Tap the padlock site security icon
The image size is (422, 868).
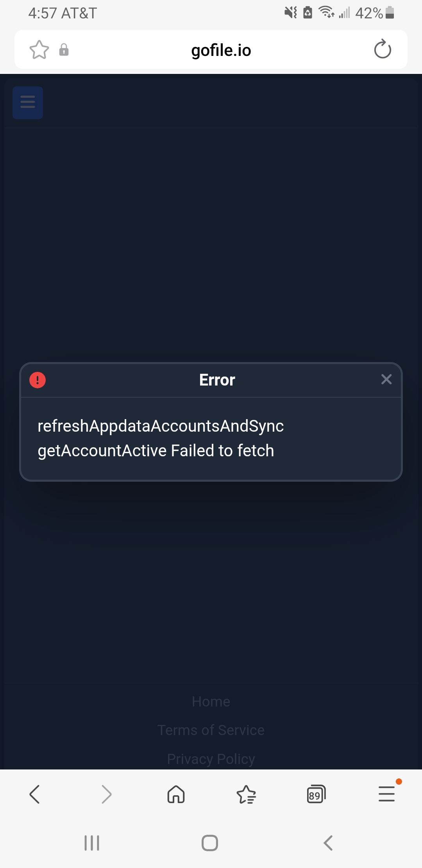pyautogui.click(x=64, y=50)
